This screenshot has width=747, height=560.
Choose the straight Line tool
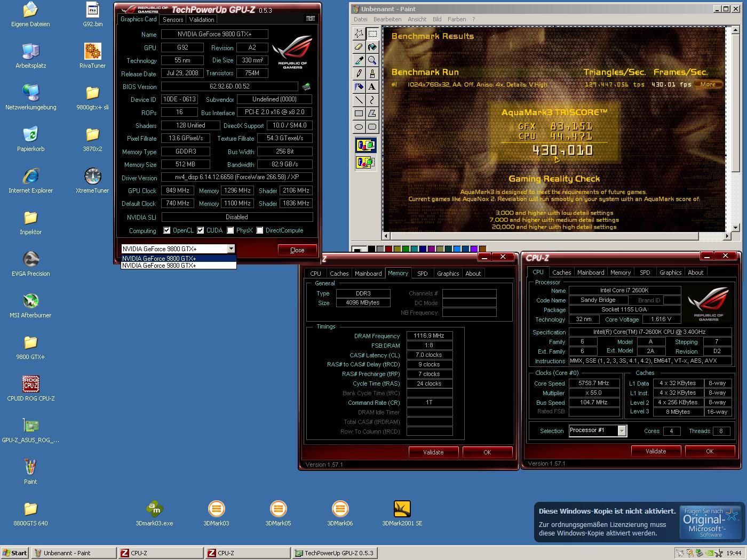tap(359, 100)
